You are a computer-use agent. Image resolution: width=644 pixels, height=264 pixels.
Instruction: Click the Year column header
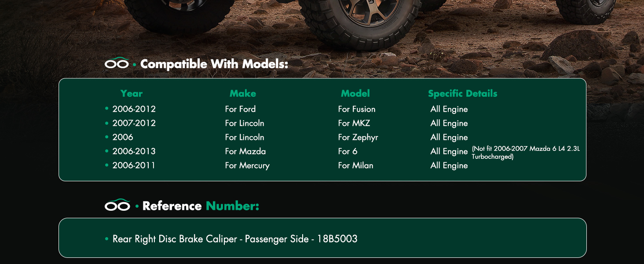click(132, 93)
